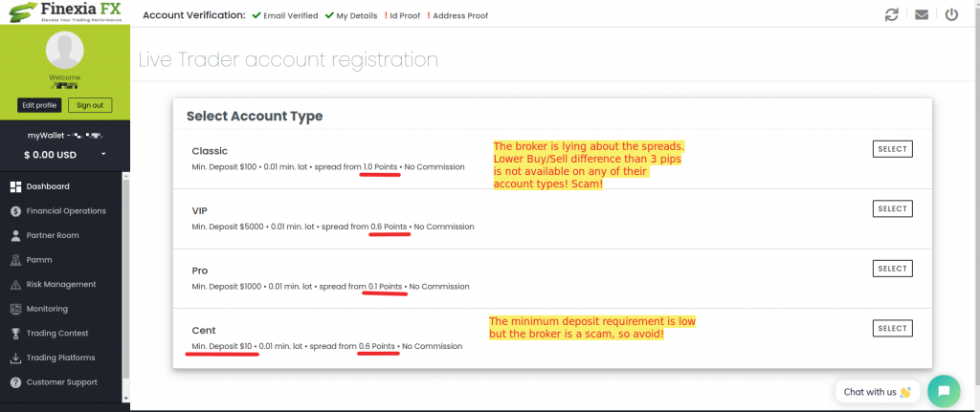Click the Sign out button

point(90,105)
